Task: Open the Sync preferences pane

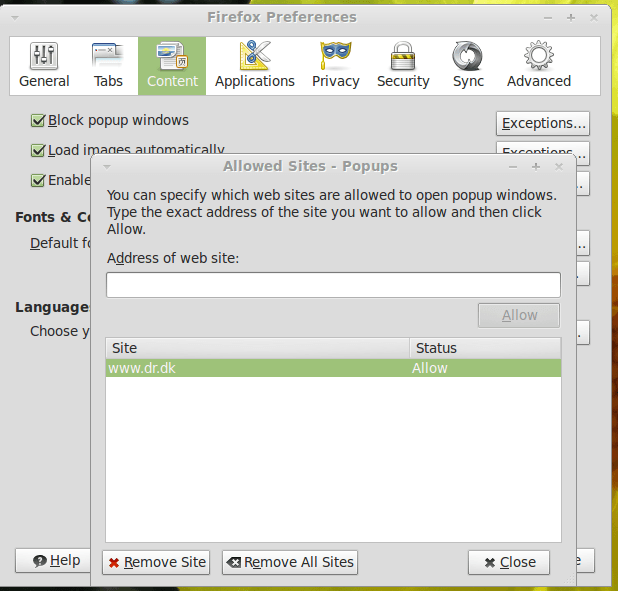Action: [x=468, y=66]
